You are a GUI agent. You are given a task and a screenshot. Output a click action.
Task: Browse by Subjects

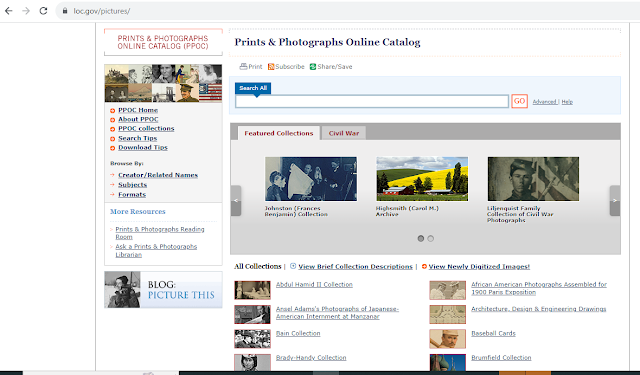pos(133,185)
